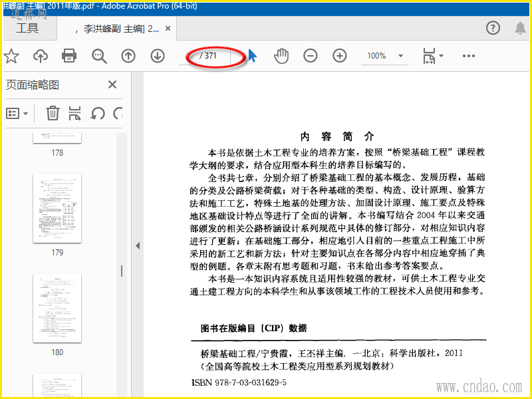Open the 工具 tab

pos(27,28)
